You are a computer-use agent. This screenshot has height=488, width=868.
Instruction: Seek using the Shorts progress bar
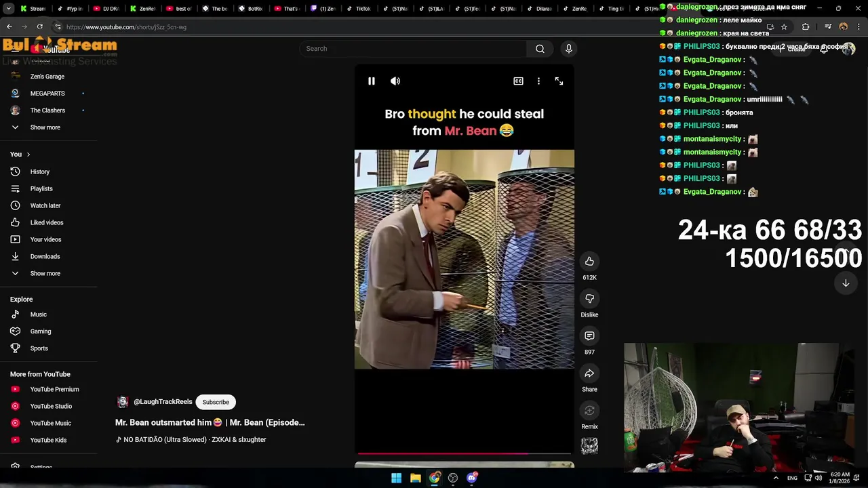[x=465, y=453]
